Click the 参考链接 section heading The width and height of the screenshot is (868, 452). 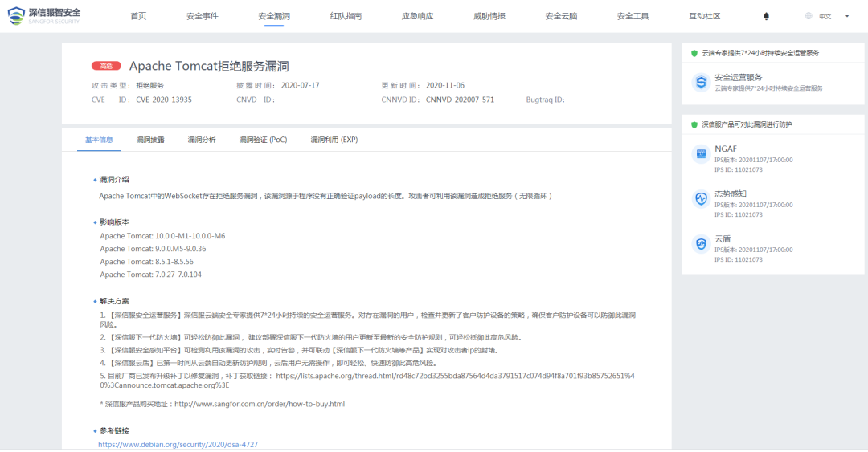pos(114,431)
